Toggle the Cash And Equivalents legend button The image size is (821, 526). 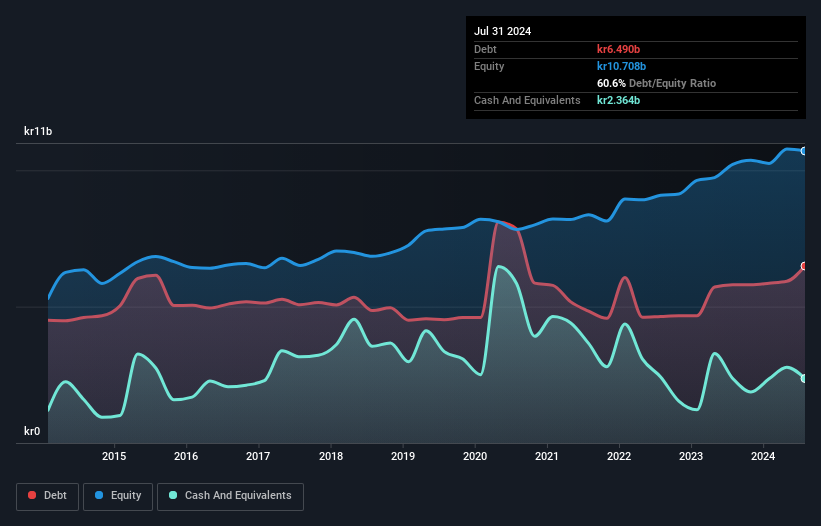pyautogui.click(x=230, y=496)
